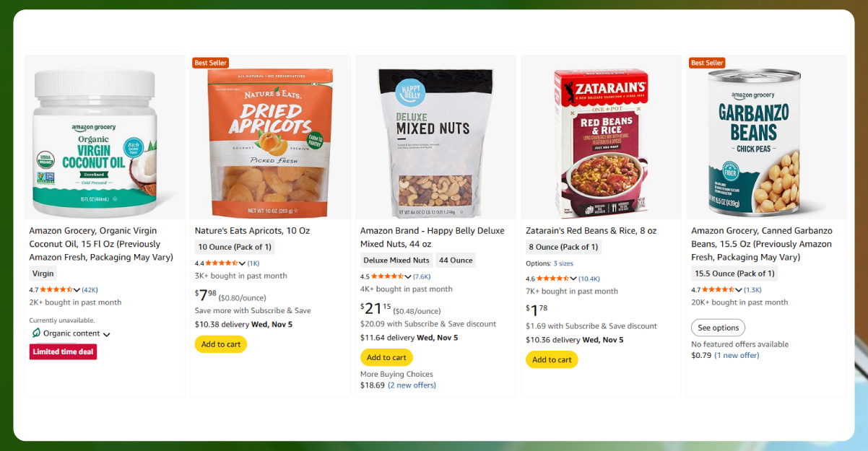
Task: Click the star rating of Zatarain's Red Beans
Action: (553, 279)
